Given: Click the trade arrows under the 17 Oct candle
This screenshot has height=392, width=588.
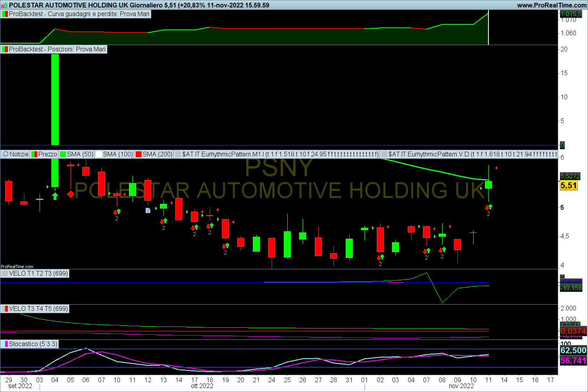Looking at the screenshot, I should point(194,228).
